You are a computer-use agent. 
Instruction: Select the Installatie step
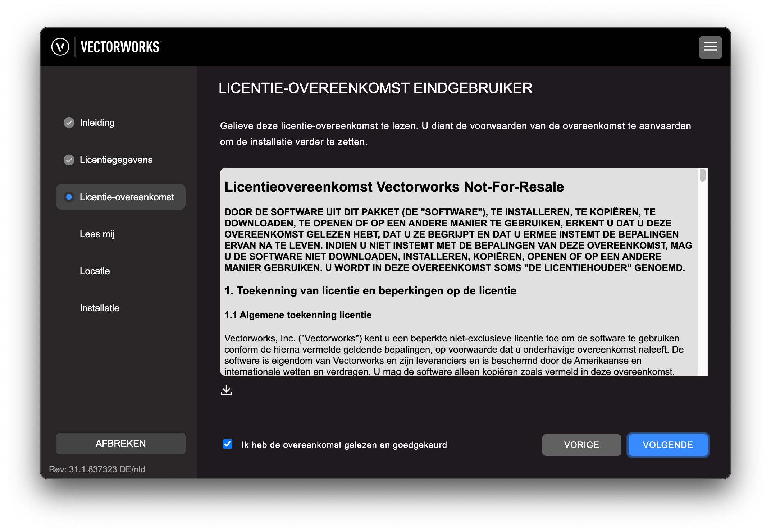click(x=99, y=308)
